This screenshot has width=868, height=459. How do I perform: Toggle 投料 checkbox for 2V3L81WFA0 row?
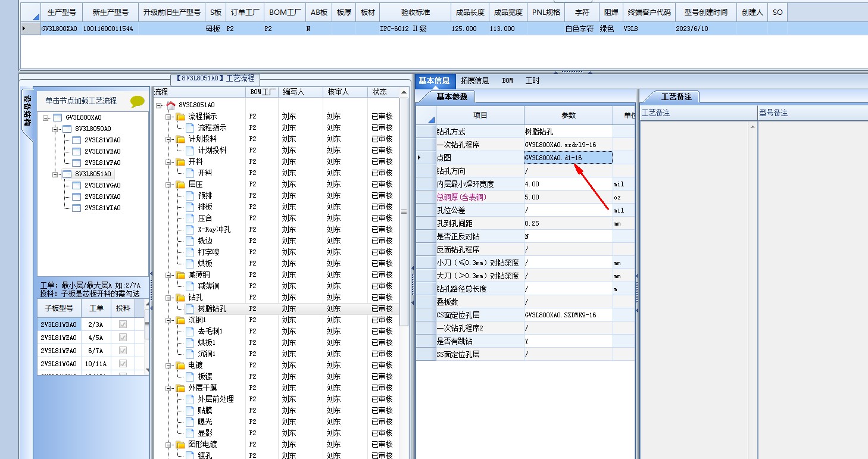click(123, 351)
